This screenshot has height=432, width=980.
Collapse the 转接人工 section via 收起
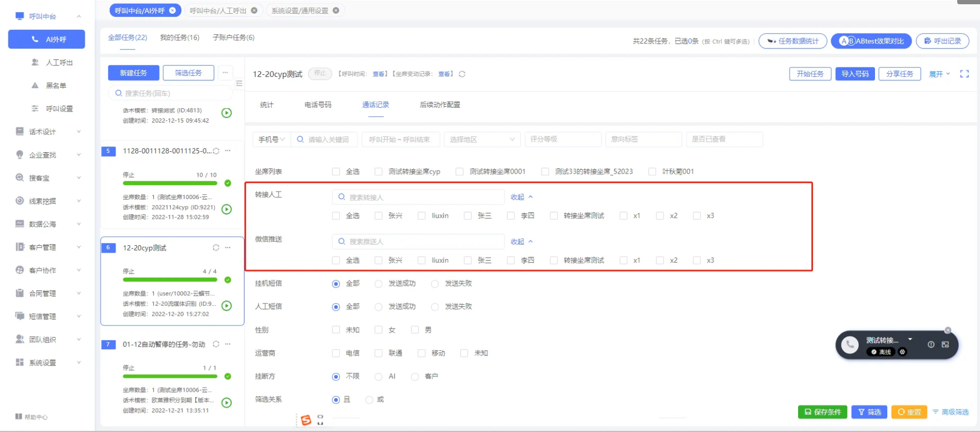click(x=521, y=197)
